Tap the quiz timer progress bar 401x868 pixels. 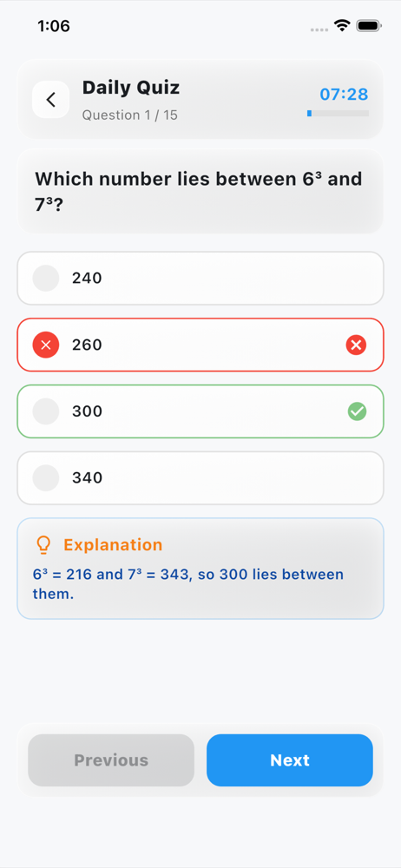pos(338,114)
